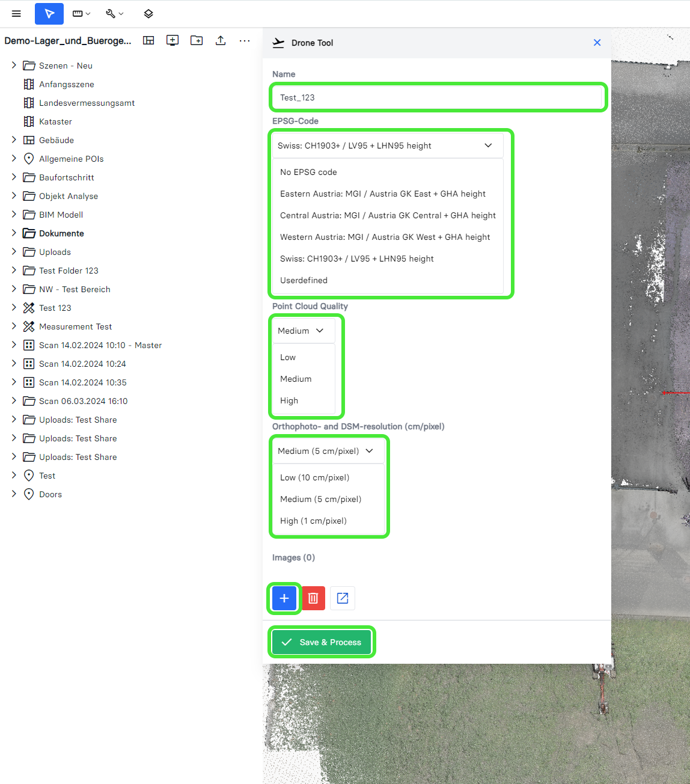Image resolution: width=690 pixels, height=784 pixels.
Task: Click the add folder icon
Action: [197, 40]
